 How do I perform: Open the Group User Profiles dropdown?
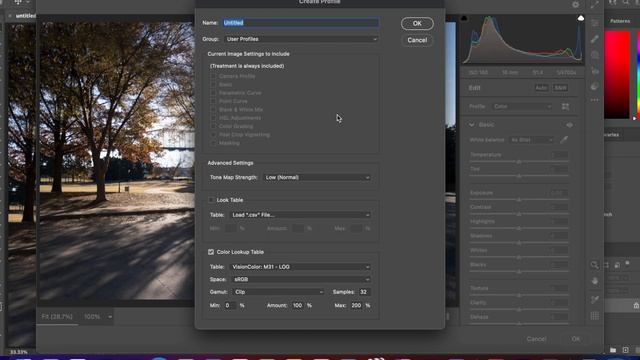[301, 39]
